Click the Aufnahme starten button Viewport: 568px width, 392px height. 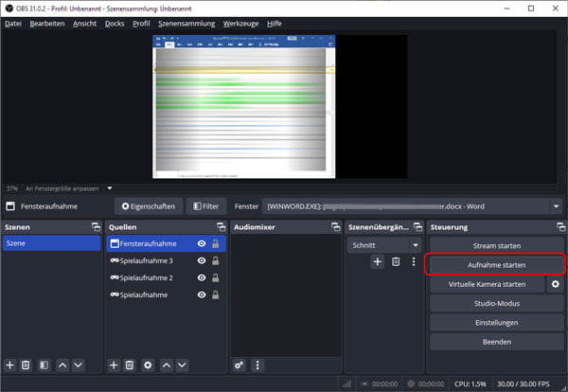coord(496,264)
